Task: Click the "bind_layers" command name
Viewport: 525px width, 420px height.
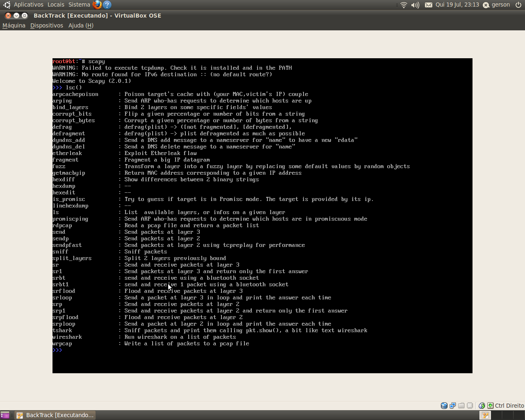Action: pyautogui.click(x=71, y=107)
